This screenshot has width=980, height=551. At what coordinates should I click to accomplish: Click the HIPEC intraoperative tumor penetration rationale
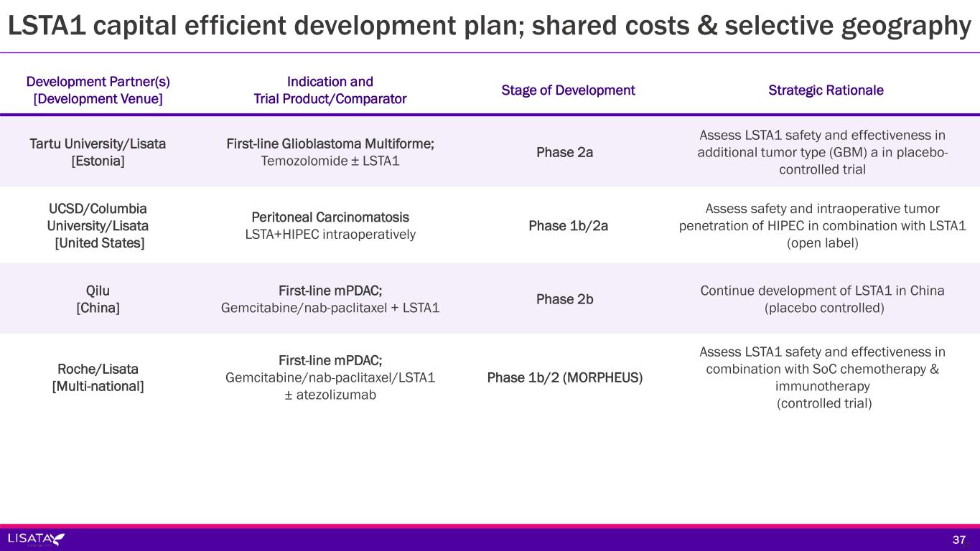coord(822,226)
